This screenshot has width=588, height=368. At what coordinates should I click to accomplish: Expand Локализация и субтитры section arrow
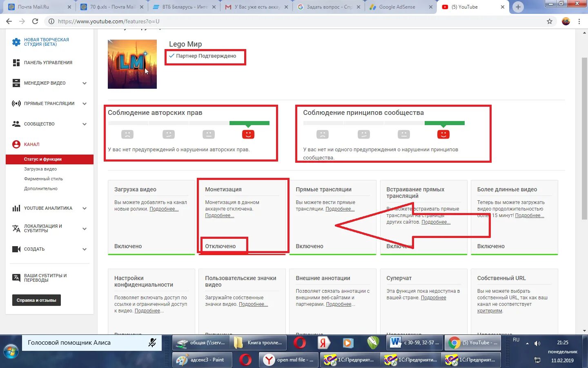pyautogui.click(x=85, y=229)
